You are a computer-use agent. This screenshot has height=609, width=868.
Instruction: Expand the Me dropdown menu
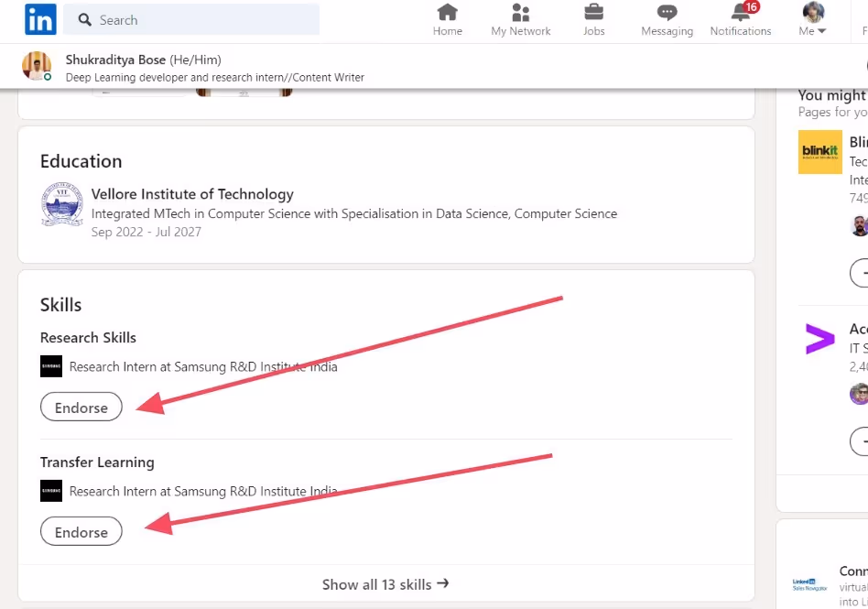point(813,31)
